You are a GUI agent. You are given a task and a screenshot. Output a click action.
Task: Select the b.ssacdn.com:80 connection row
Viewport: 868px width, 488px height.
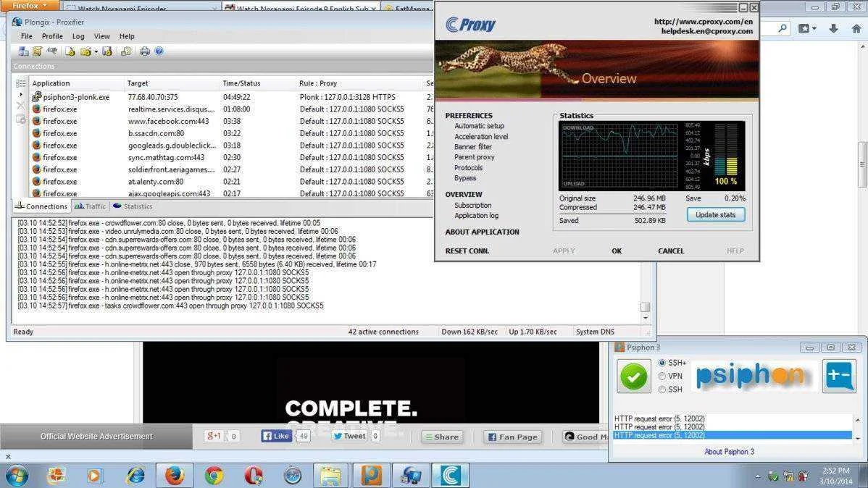[231, 133]
